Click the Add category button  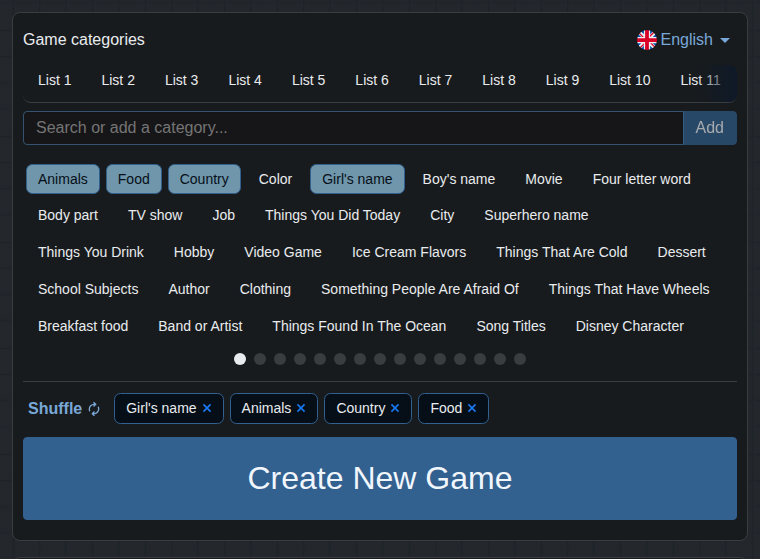[x=710, y=128]
